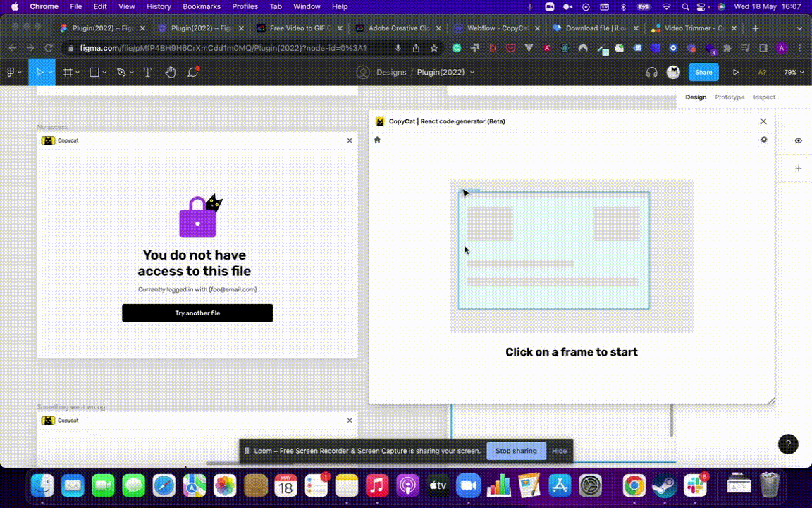Image resolution: width=812 pixels, height=508 pixels.
Task: Select the Pen tool
Action: tap(121, 73)
